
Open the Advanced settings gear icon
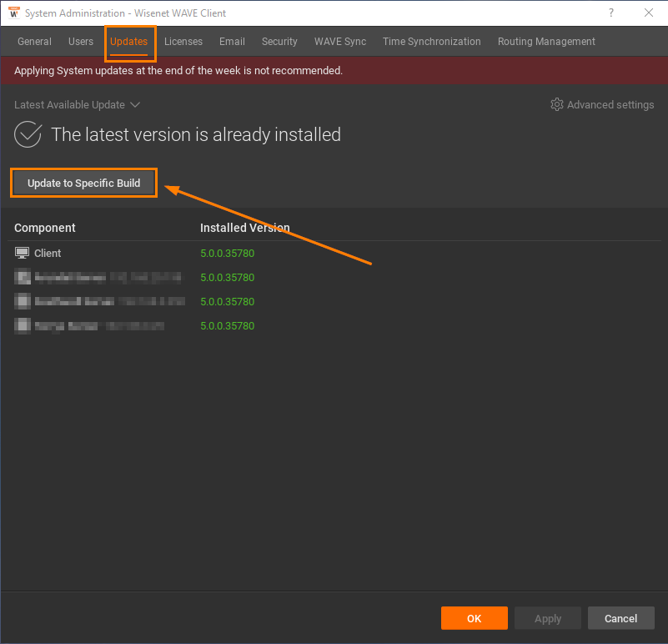[557, 104]
